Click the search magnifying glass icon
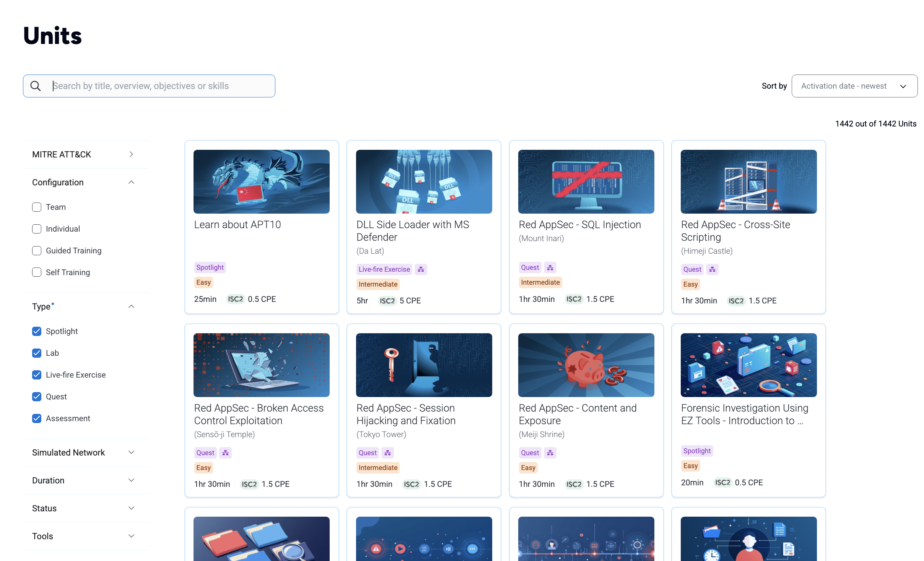 point(36,86)
